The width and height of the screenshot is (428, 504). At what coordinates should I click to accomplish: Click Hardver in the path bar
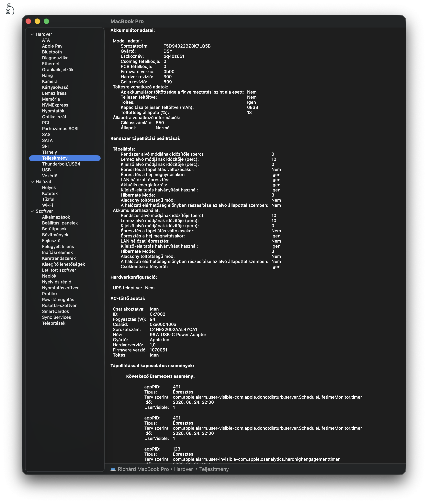pos(183,469)
